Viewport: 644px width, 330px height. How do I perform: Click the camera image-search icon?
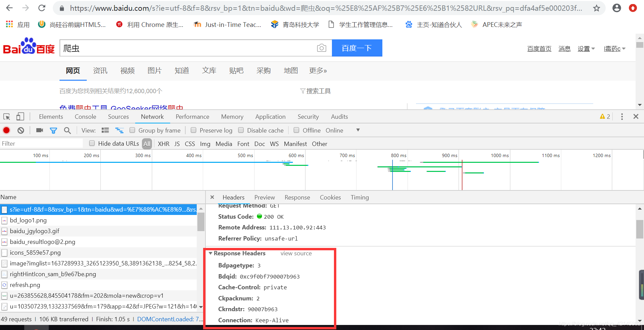pyautogui.click(x=321, y=48)
